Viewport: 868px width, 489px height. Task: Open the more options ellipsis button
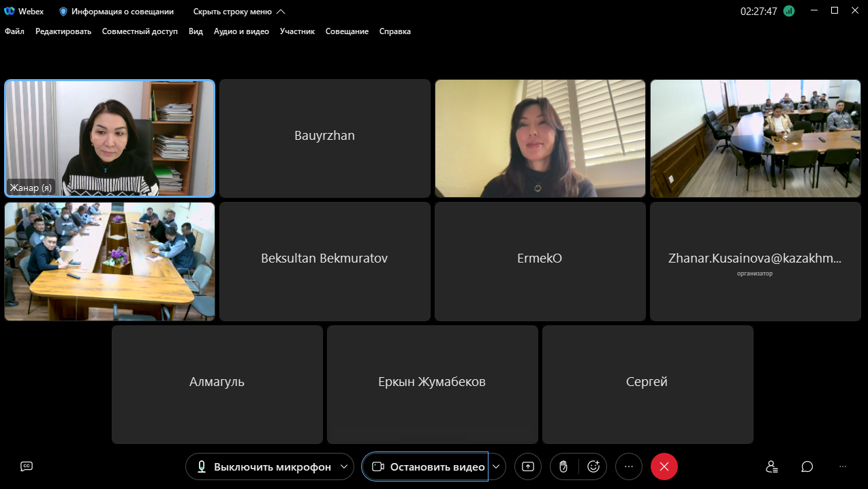[x=628, y=466]
